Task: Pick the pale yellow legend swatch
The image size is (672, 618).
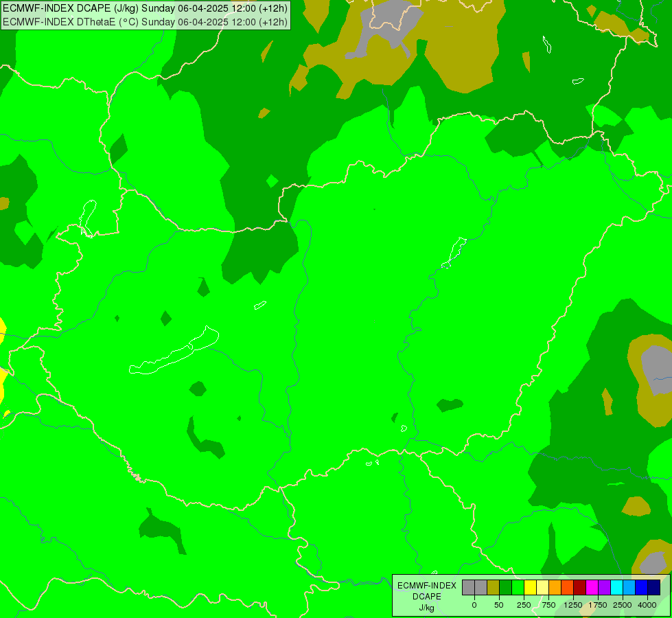Action: [x=543, y=588]
